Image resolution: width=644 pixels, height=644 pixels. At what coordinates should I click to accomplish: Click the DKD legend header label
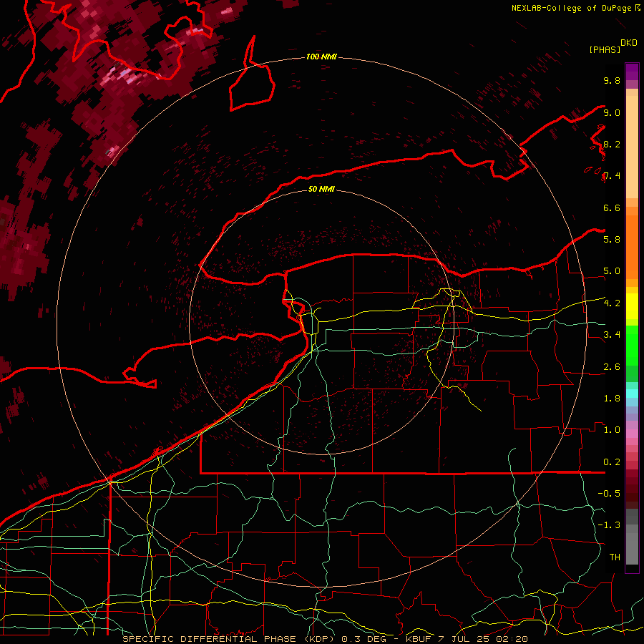(x=629, y=43)
